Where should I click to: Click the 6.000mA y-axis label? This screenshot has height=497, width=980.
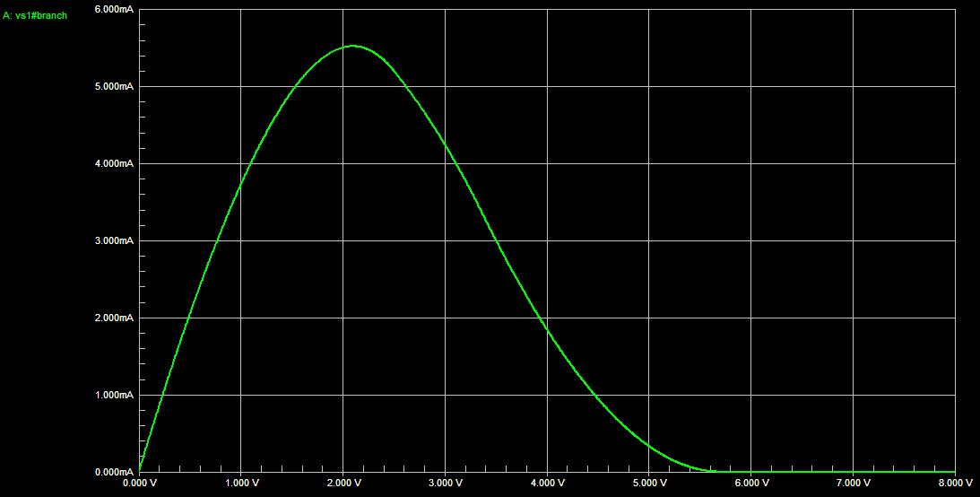click(114, 10)
